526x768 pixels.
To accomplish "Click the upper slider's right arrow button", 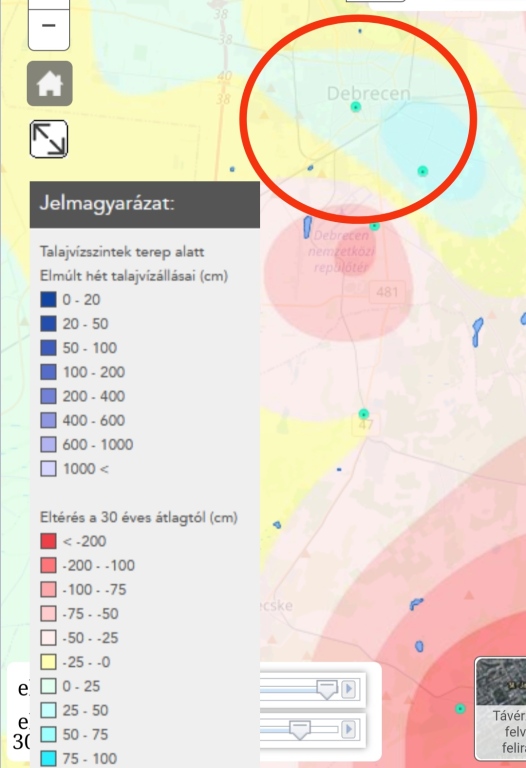I will 349,689.
